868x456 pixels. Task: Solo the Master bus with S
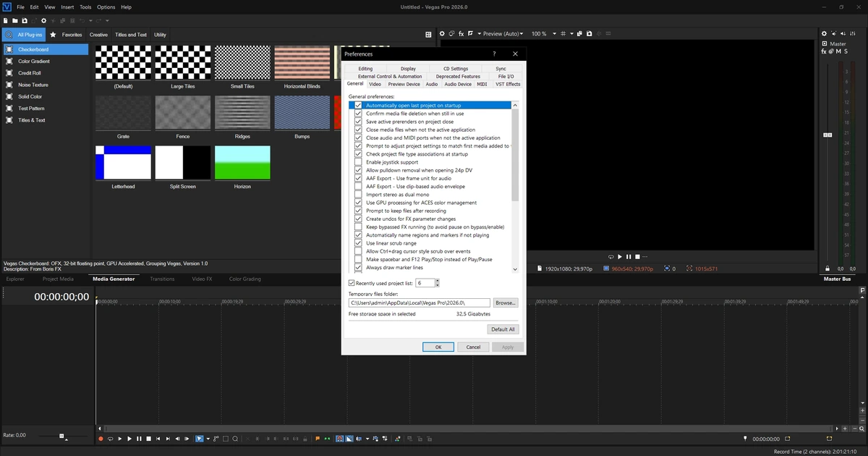point(845,51)
